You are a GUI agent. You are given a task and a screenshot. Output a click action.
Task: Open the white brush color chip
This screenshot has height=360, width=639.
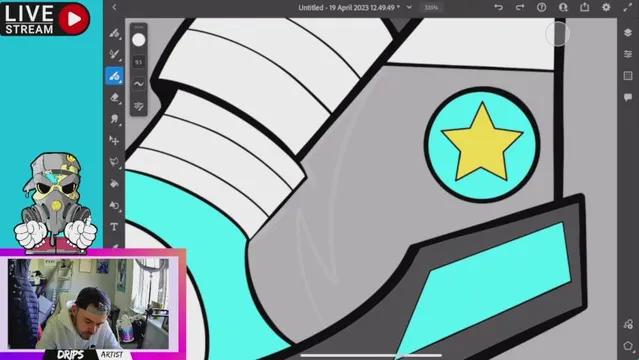pos(139,40)
